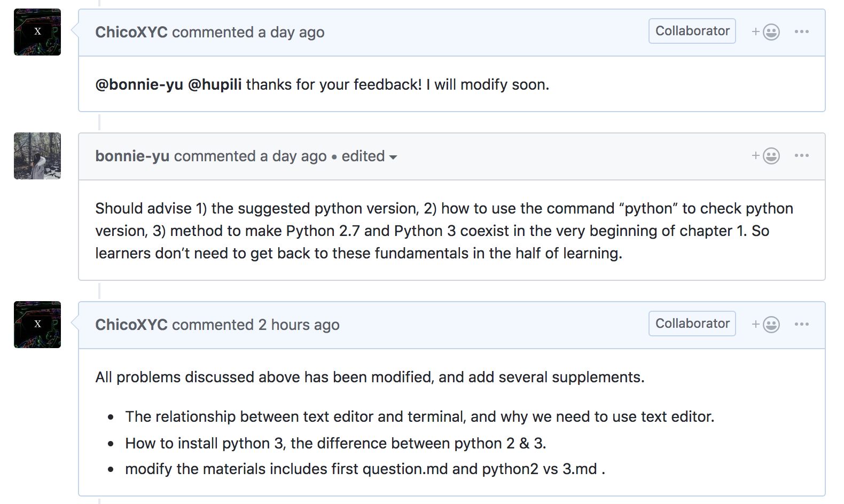Follow the @hupili mention link

(215, 84)
